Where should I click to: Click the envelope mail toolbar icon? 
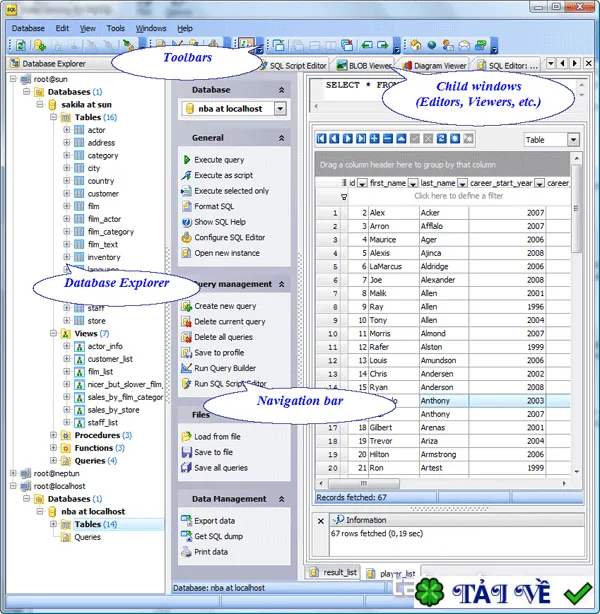pos(464,45)
